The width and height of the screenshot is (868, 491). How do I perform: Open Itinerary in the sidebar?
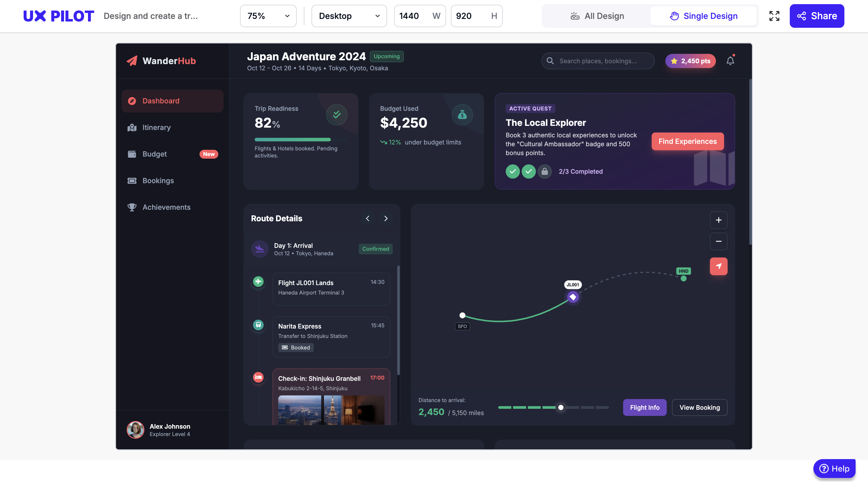click(156, 127)
